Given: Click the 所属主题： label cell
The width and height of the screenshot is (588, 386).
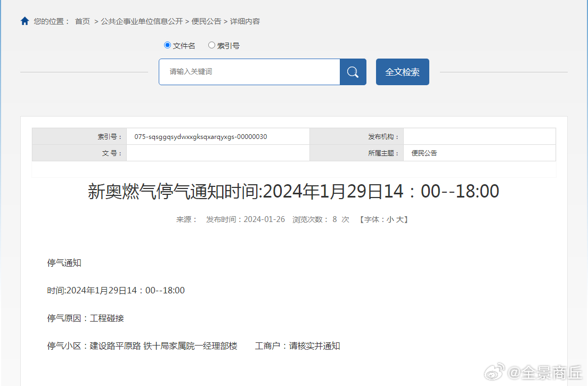Looking at the screenshot, I should click(x=357, y=153).
